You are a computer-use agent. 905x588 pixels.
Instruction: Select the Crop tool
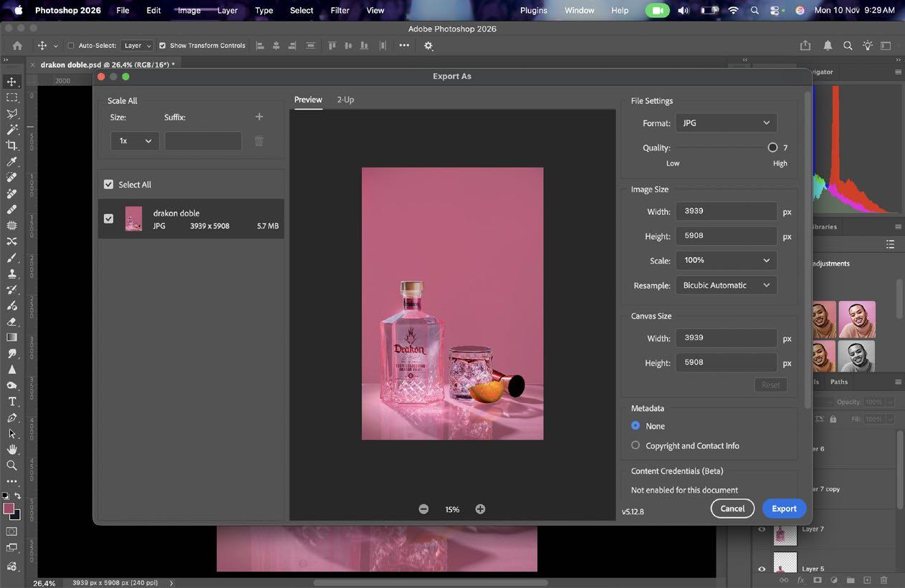11,145
